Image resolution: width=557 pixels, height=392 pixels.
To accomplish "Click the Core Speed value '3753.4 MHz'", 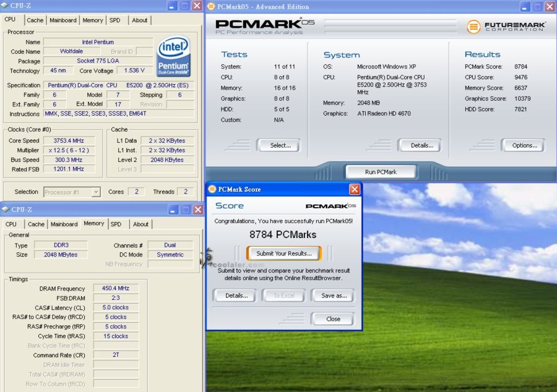I will [x=69, y=140].
